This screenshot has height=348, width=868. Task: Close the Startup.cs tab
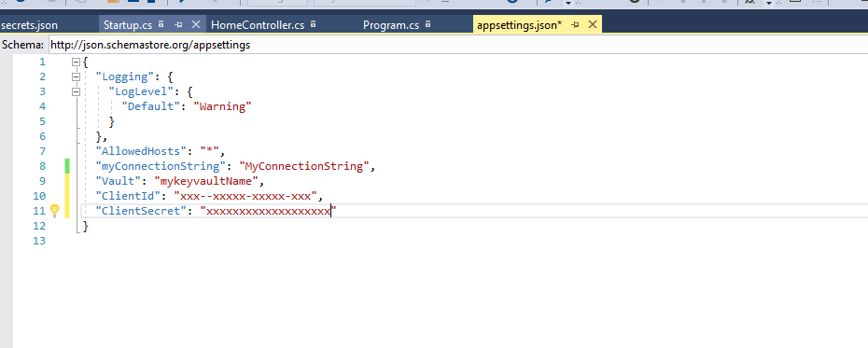coord(195,24)
